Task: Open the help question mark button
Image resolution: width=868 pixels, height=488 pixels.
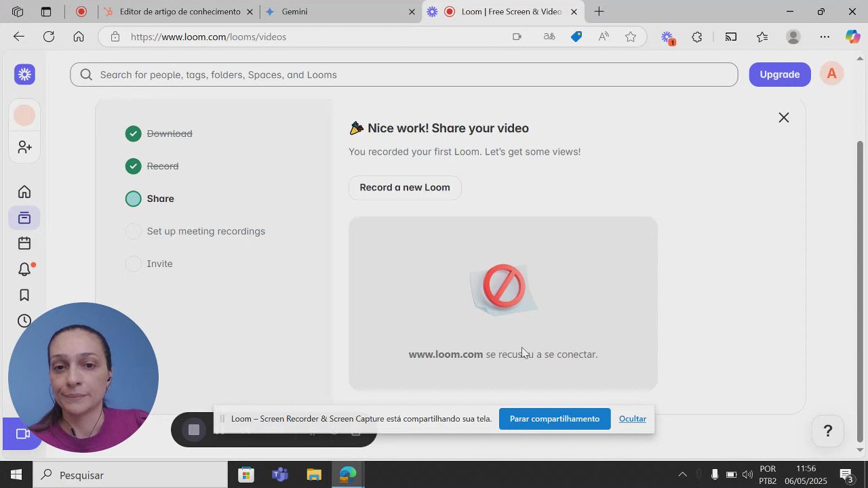Action: point(828,431)
